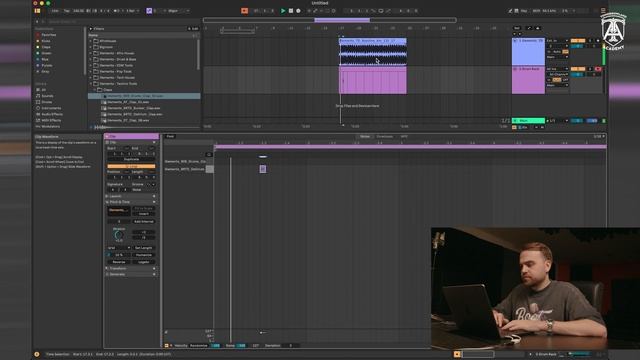Image resolution: width=640 pixels, height=360 pixels.
Task: Arm the Drum Rack track for recording
Action: (598, 69)
